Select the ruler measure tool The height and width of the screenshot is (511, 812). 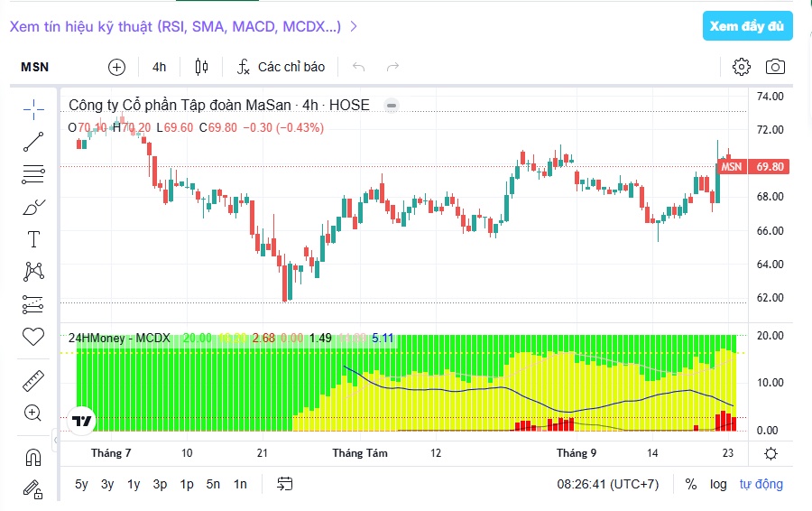pyautogui.click(x=33, y=381)
